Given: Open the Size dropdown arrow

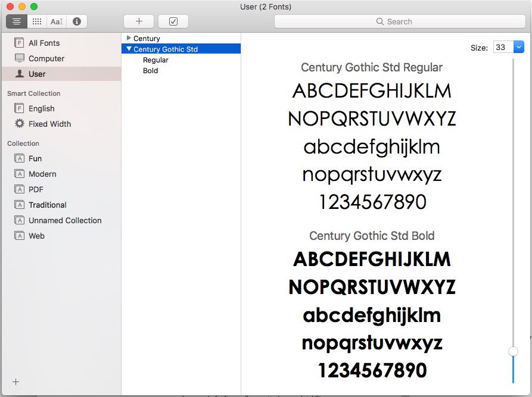Looking at the screenshot, I should [519, 47].
